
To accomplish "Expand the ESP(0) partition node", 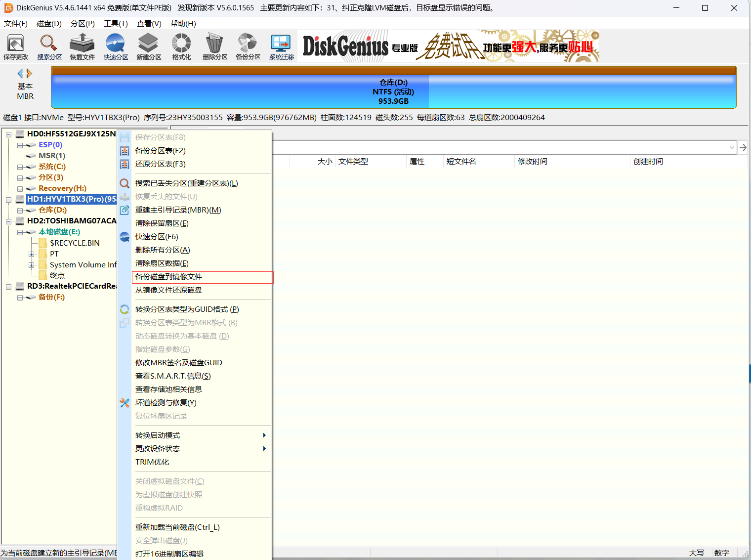I will click(20, 145).
